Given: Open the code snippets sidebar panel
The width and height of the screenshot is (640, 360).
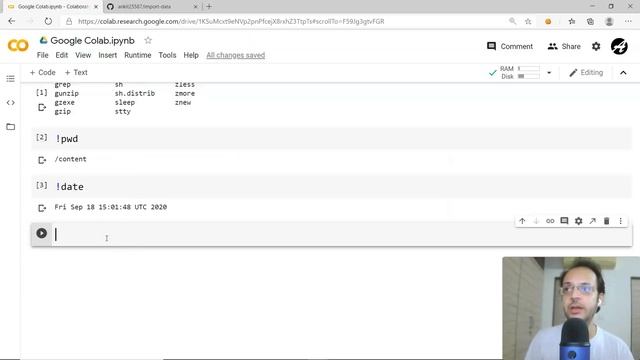Looking at the screenshot, I should point(11,102).
